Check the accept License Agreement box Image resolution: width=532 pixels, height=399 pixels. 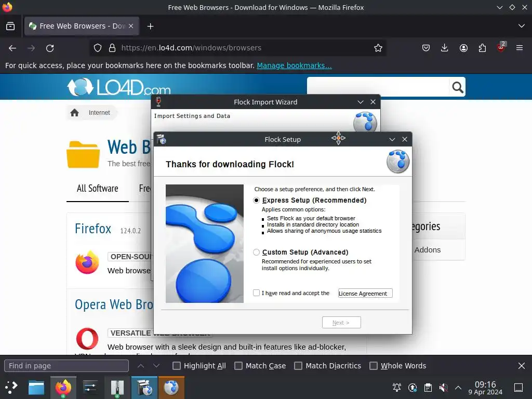click(257, 293)
